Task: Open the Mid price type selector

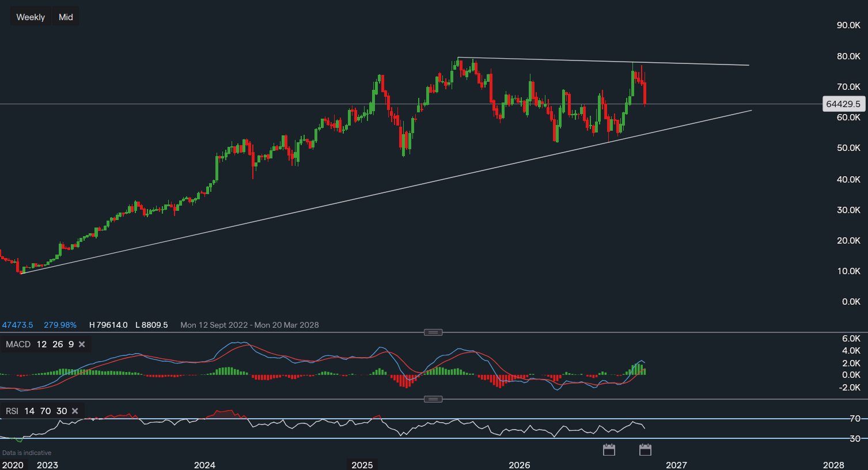Action: 66,17
